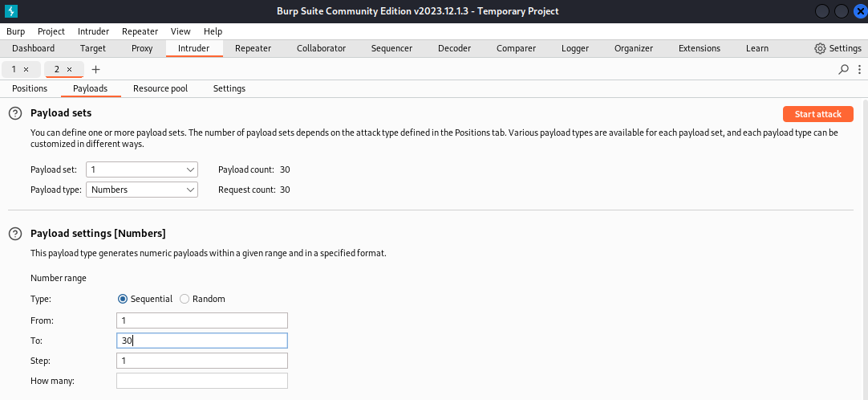Click the Payload count: 30 text
This screenshot has width=868, height=400.
(254, 169)
